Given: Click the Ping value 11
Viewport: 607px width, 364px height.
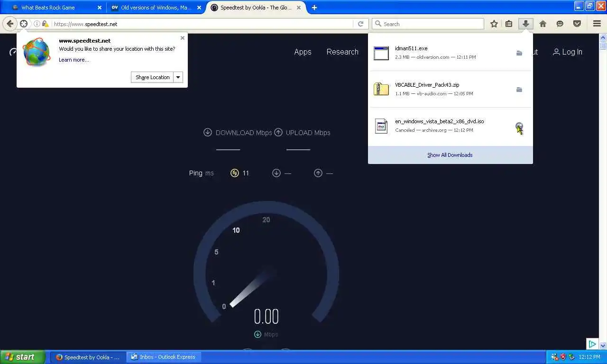Looking at the screenshot, I should pos(246,173).
